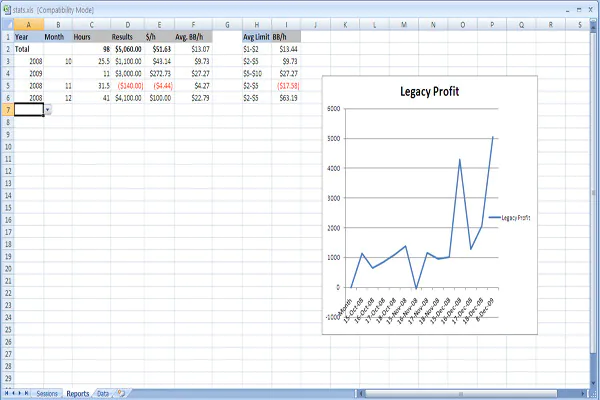Select the $/h header cell

pyautogui.click(x=159, y=37)
